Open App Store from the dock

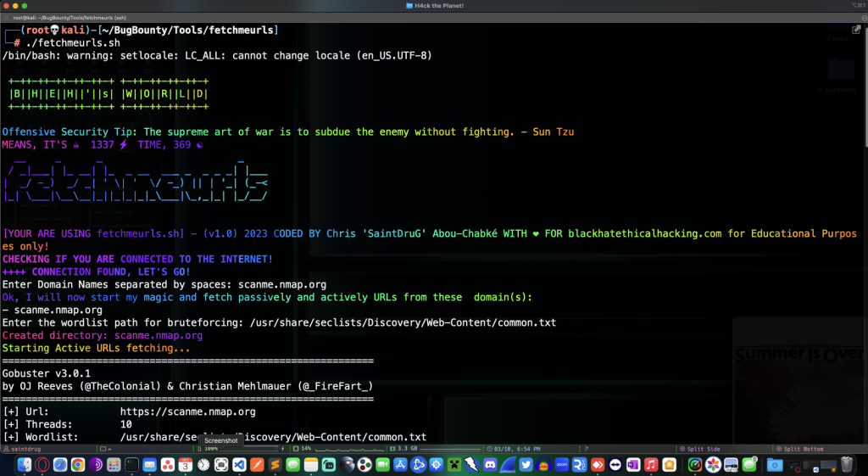click(x=400, y=464)
